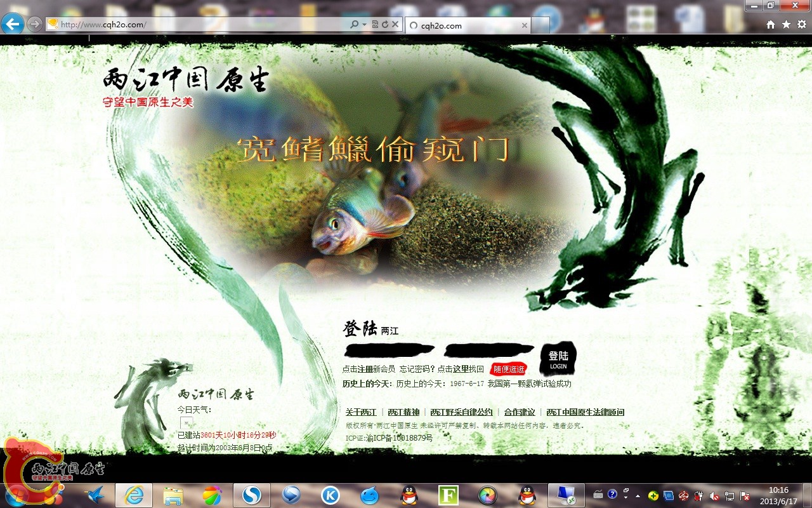
Task: Open the 合作建议 link
Action: coord(520,412)
